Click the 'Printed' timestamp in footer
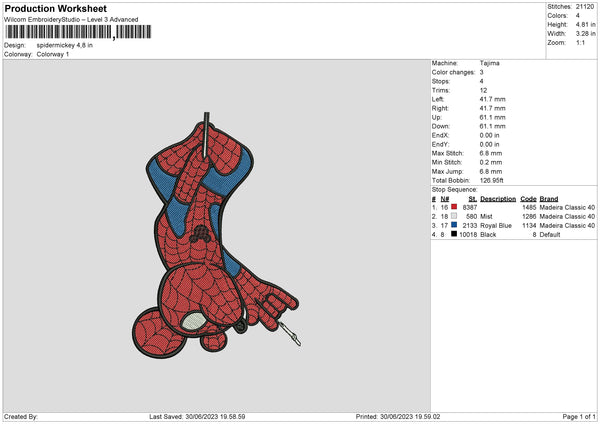 [398, 416]
